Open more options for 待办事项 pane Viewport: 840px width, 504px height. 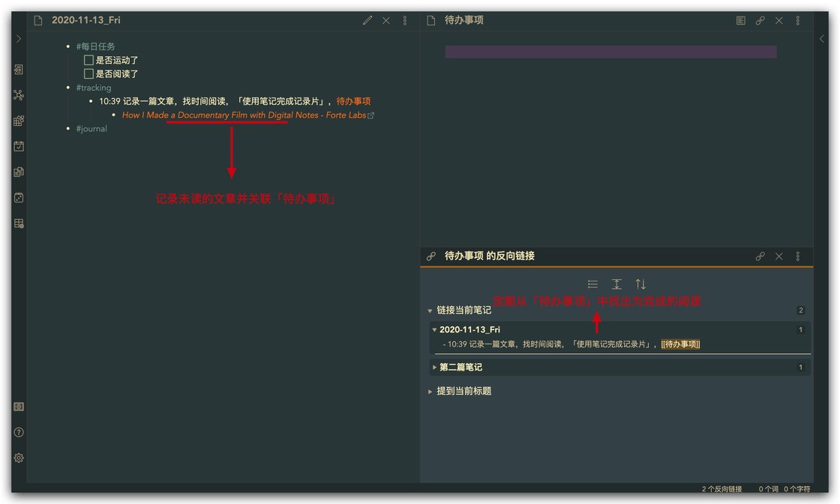(x=798, y=20)
